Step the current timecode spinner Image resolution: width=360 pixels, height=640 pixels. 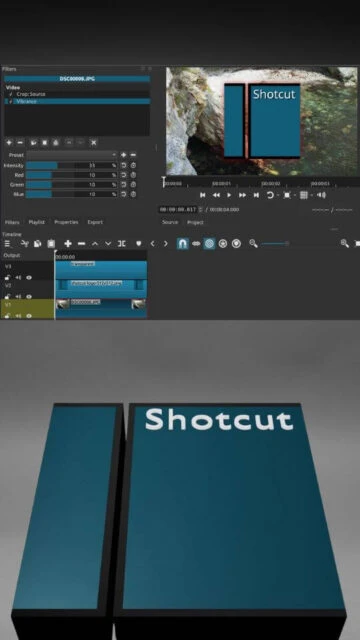pyautogui.click(x=200, y=209)
